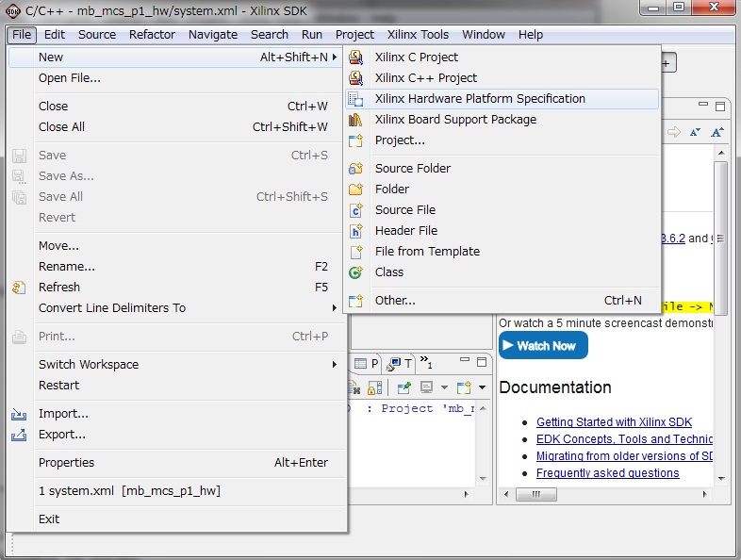Click the 3.6.2 version link
The height and width of the screenshot is (560, 741).
pos(673,239)
